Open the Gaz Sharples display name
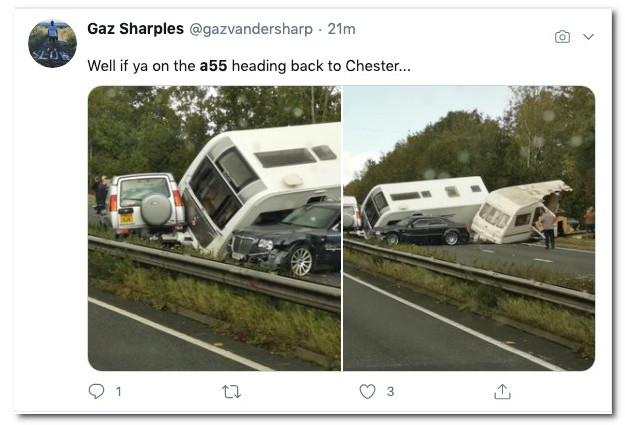The image size is (625, 425). [136, 29]
